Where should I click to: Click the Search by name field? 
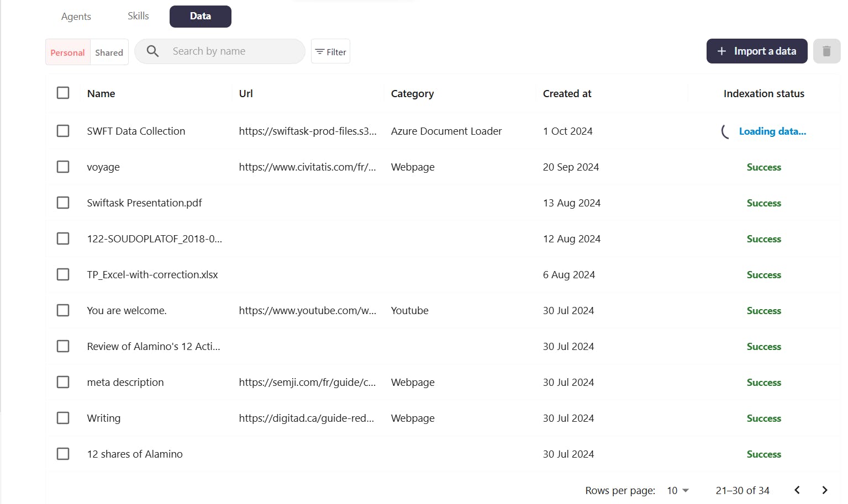232,51
